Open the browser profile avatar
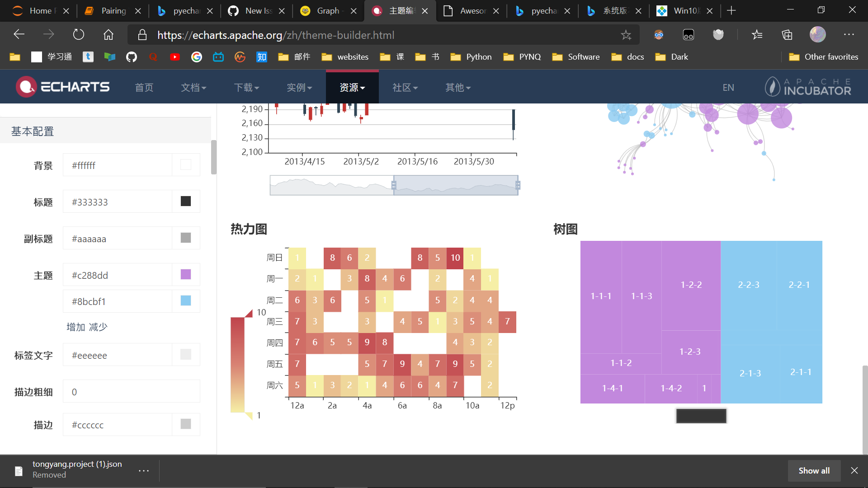Viewport: 868px width, 488px height. pos(817,34)
